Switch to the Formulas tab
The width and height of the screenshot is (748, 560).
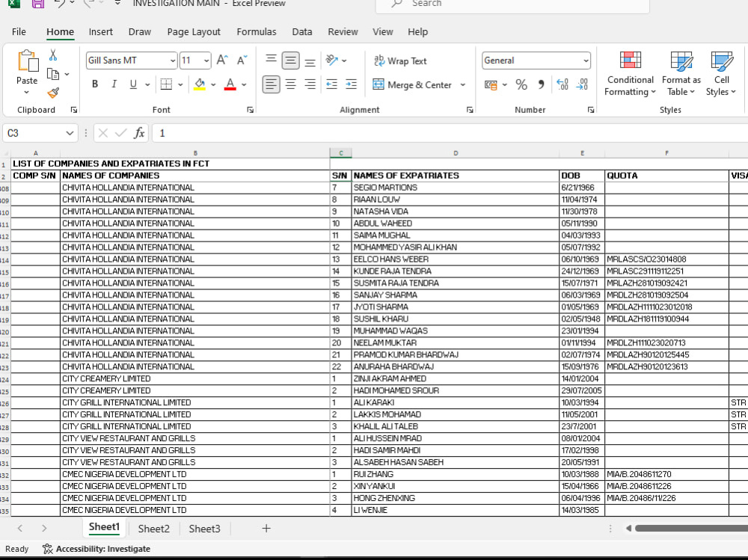tap(256, 31)
